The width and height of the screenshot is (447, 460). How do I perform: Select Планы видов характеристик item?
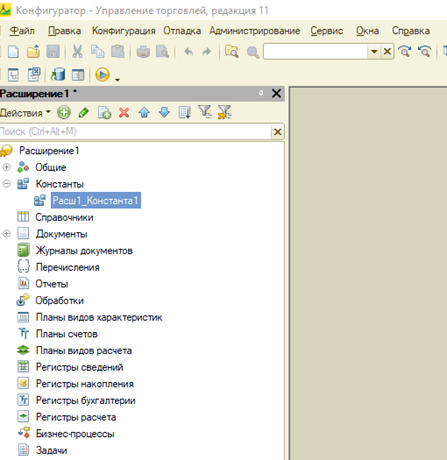pos(99,317)
